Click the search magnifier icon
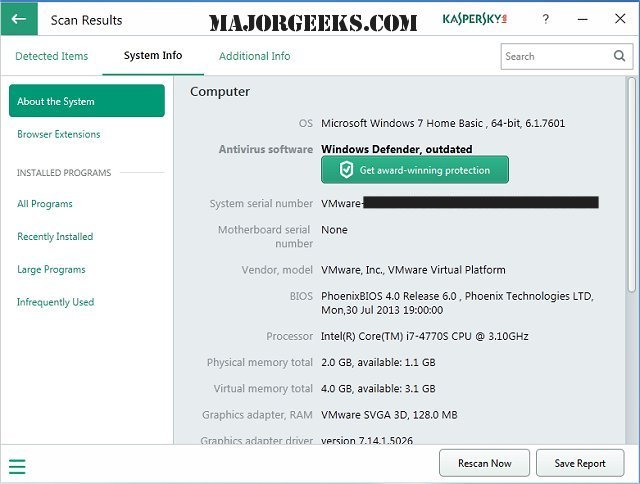 pos(619,56)
